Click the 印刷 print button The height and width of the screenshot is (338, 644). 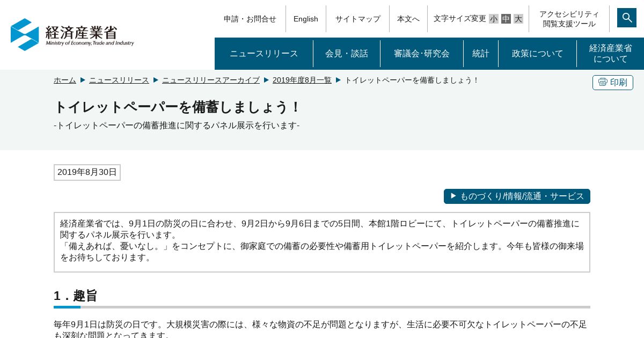[613, 83]
